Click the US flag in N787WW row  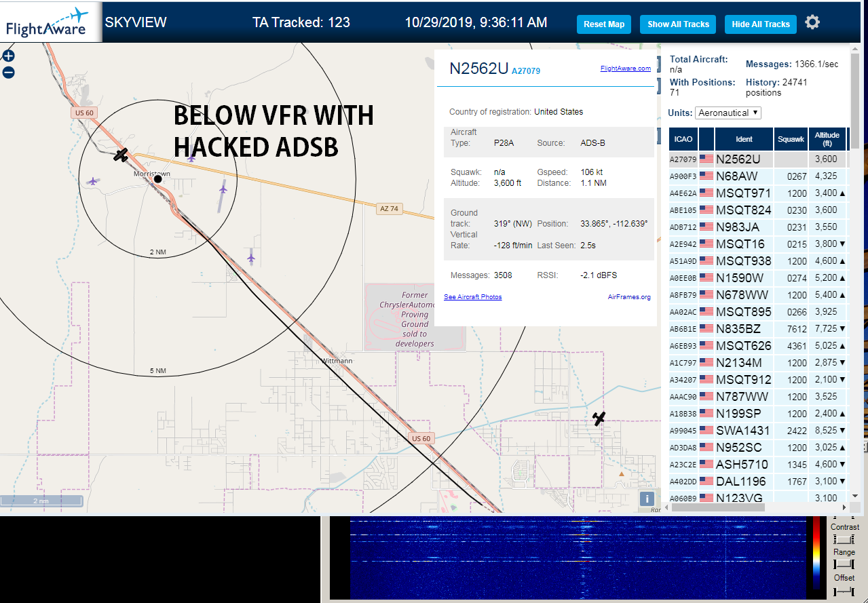pyautogui.click(x=706, y=397)
